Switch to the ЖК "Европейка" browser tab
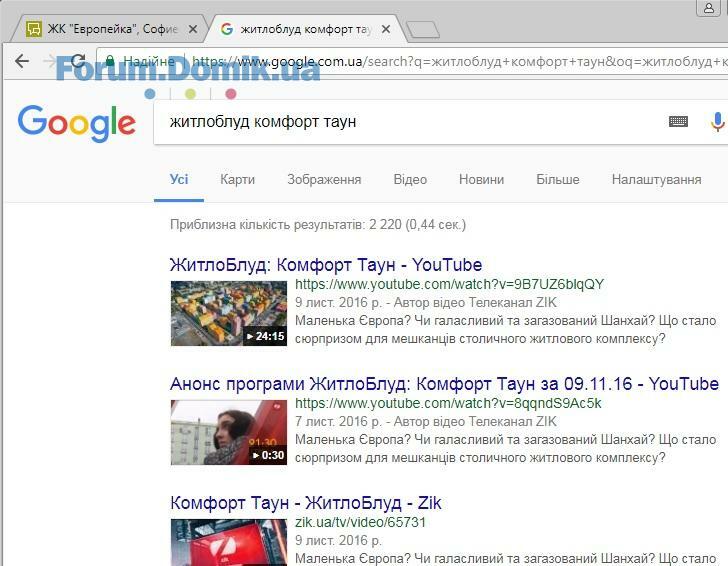Image resolution: width=728 pixels, height=566 pixels. tap(110, 29)
